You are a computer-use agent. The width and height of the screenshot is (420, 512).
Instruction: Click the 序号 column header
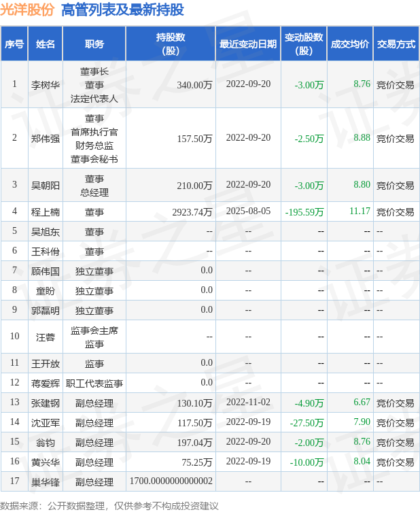(14, 44)
